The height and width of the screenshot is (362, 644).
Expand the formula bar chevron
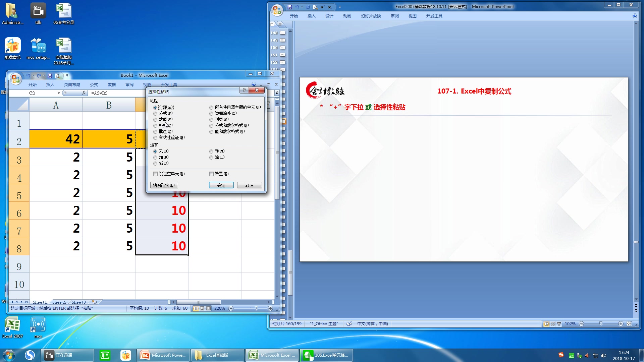pyautogui.click(x=277, y=93)
